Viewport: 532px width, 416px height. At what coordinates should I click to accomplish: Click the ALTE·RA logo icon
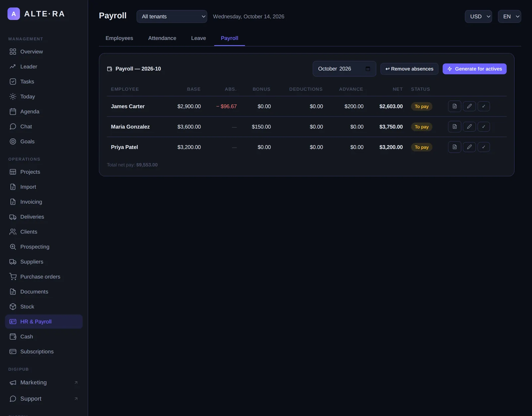tap(14, 14)
